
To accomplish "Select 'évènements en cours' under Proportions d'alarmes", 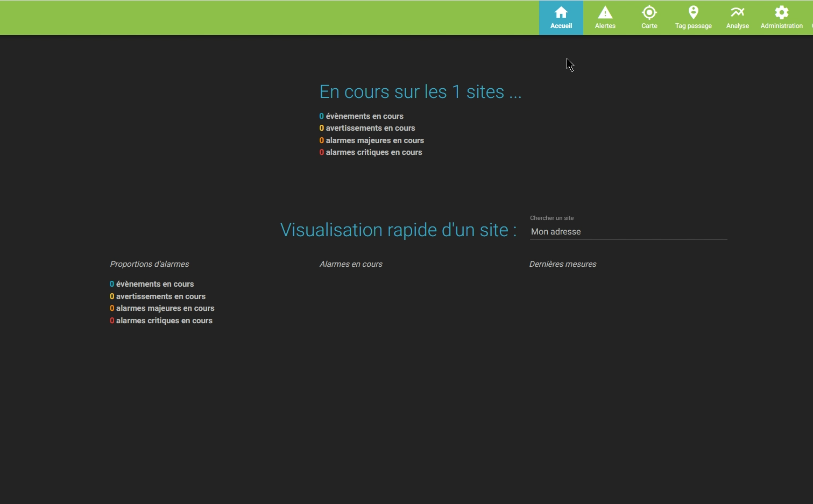I will point(155,284).
